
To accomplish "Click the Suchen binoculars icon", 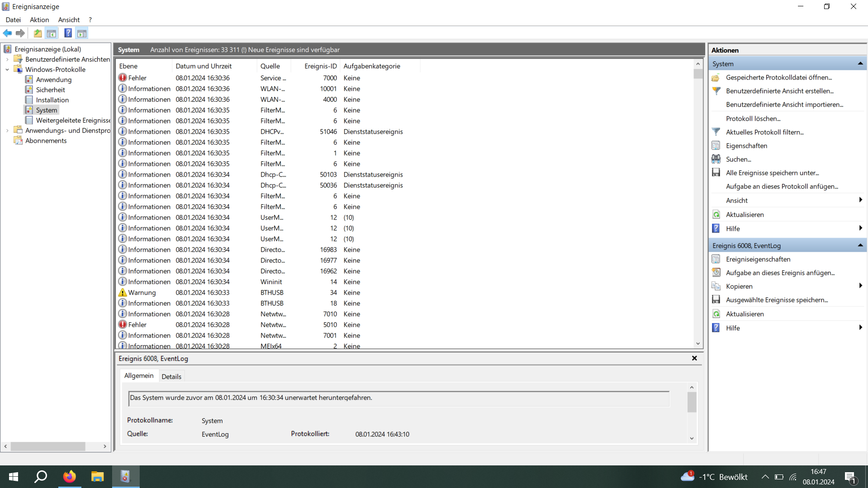I will [716, 159].
